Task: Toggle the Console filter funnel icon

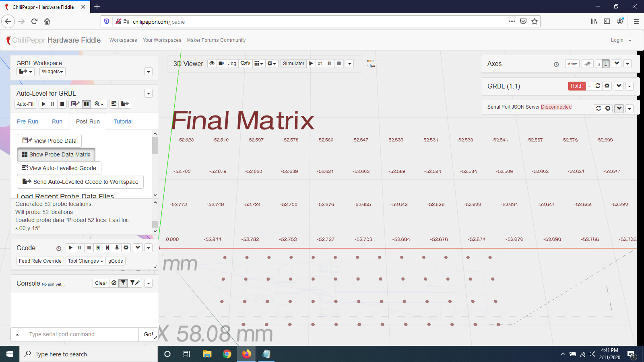Action: pyautogui.click(x=123, y=283)
